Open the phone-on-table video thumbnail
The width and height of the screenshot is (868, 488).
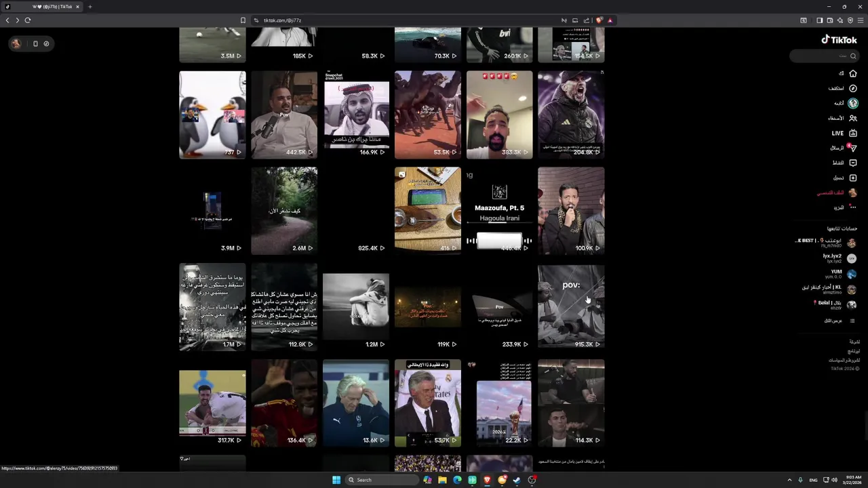pyautogui.click(x=428, y=211)
